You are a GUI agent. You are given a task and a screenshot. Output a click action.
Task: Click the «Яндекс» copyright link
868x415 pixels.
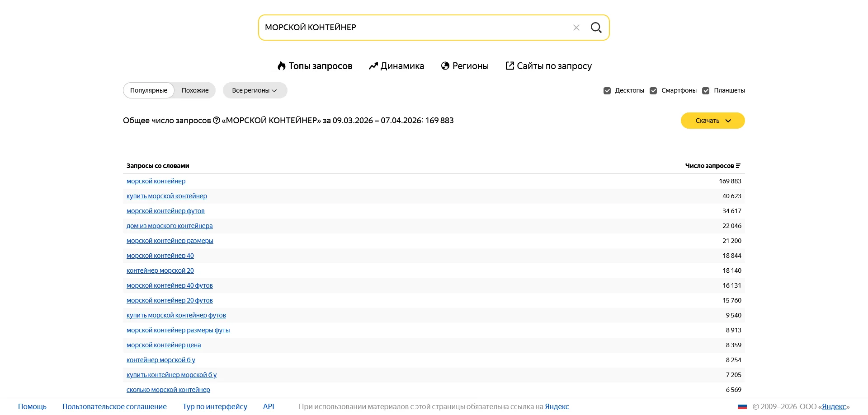point(834,406)
